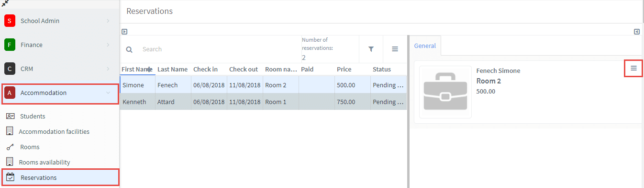Click Pending status in Simone's row

389,85
